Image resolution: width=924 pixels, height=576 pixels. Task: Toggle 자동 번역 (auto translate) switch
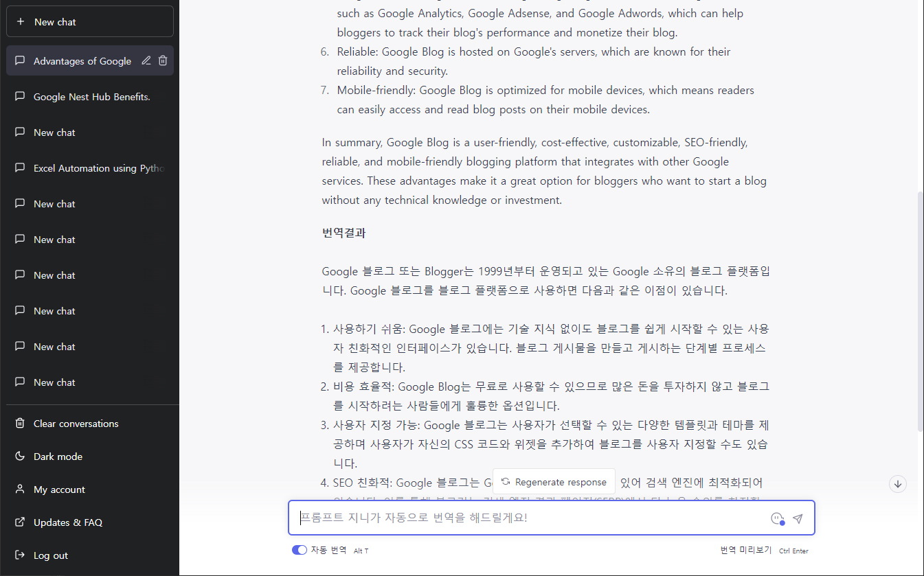click(300, 550)
